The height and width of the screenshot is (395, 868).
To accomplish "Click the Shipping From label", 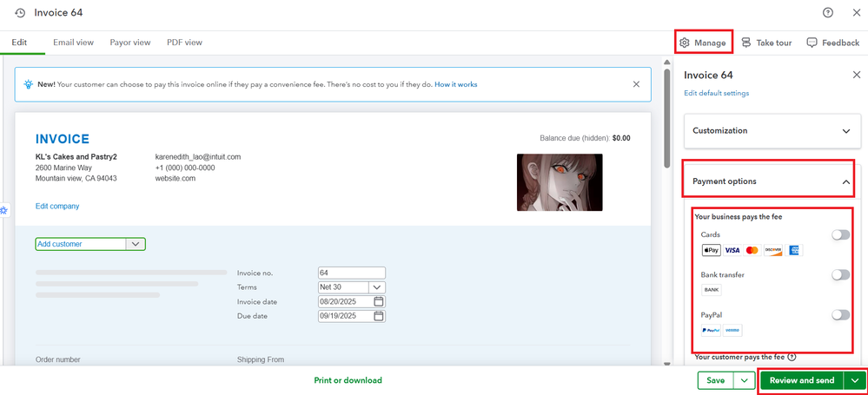I will coord(260,359).
